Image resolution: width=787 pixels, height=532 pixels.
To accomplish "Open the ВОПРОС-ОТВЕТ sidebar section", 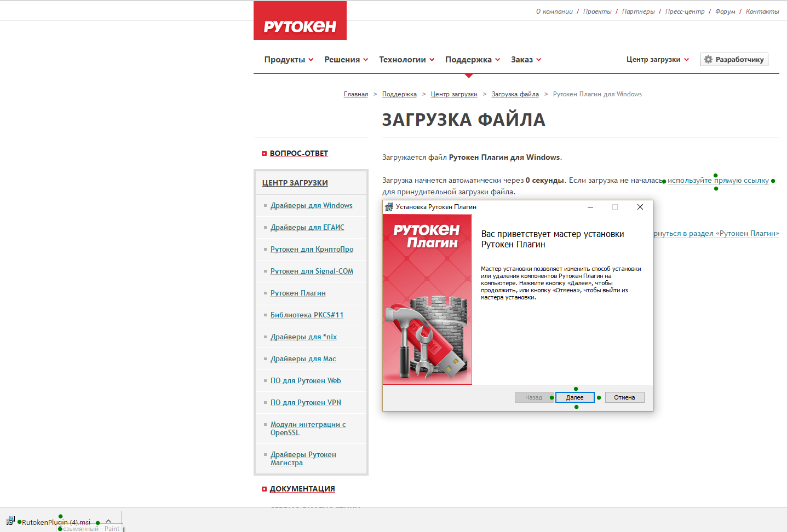I will coord(299,153).
